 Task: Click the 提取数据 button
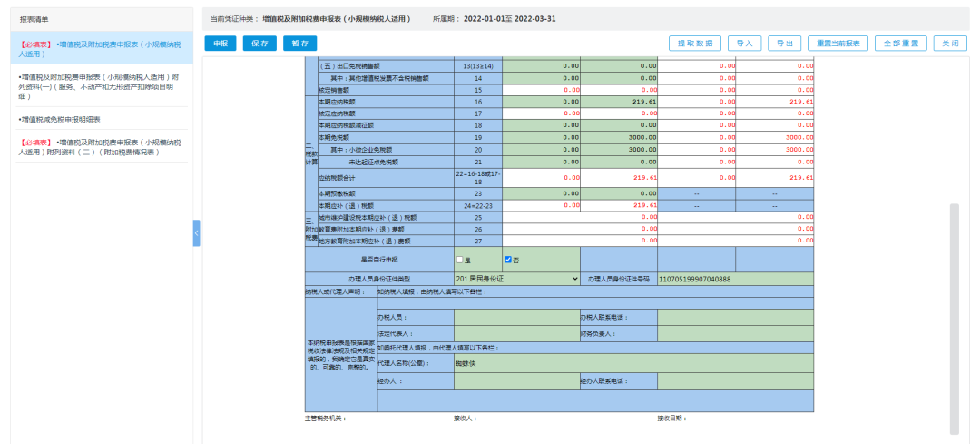pyautogui.click(x=695, y=44)
